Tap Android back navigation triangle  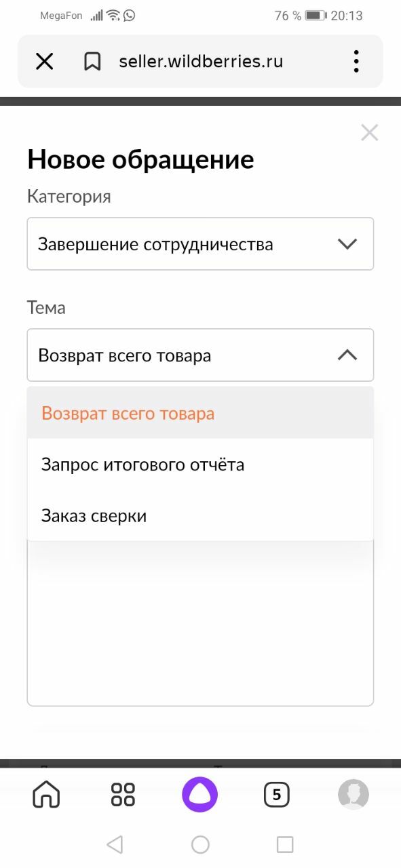tap(115, 844)
